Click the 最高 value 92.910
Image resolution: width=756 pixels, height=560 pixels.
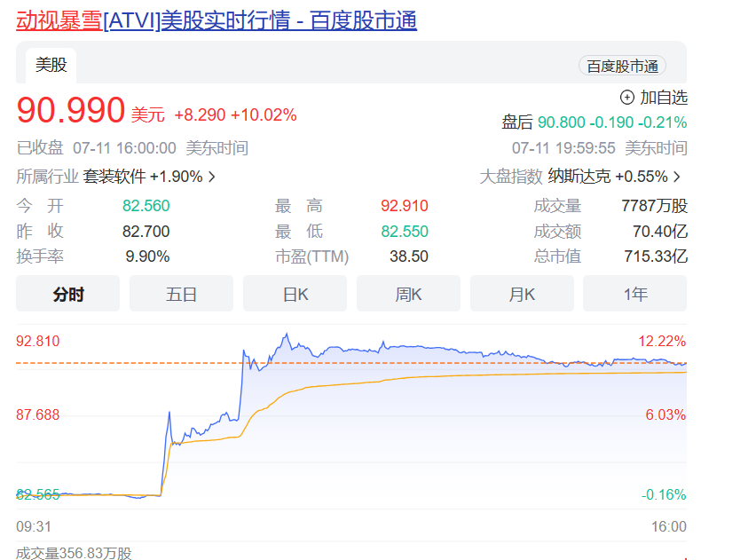click(405, 206)
